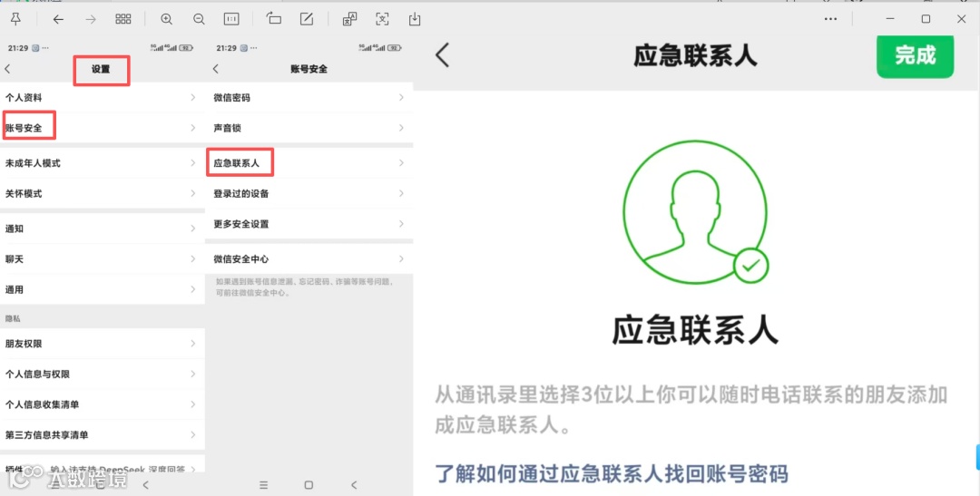The width and height of the screenshot is (980, 496).
Task: Expand chevron on 未成年人模式 row
Action: coord(192,163)
